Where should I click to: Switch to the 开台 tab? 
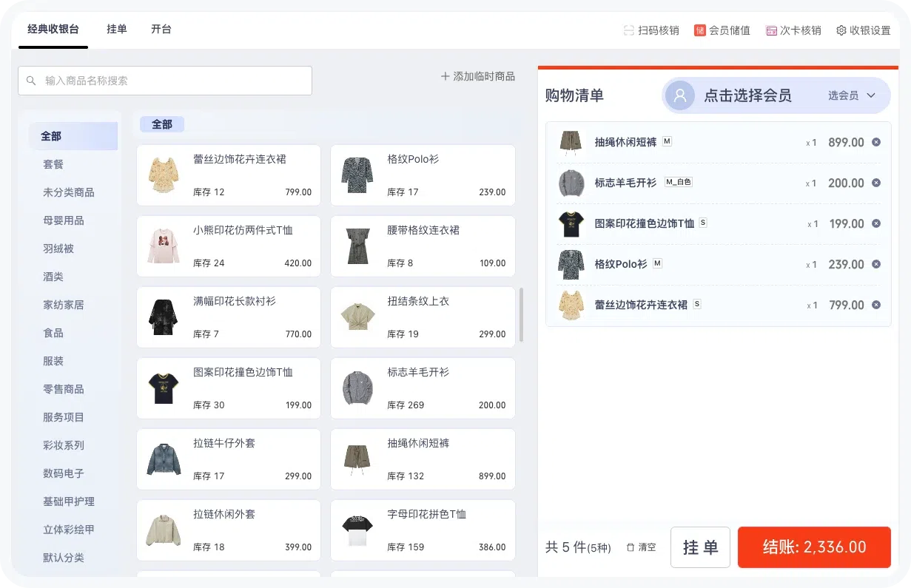tap(161, 30)
